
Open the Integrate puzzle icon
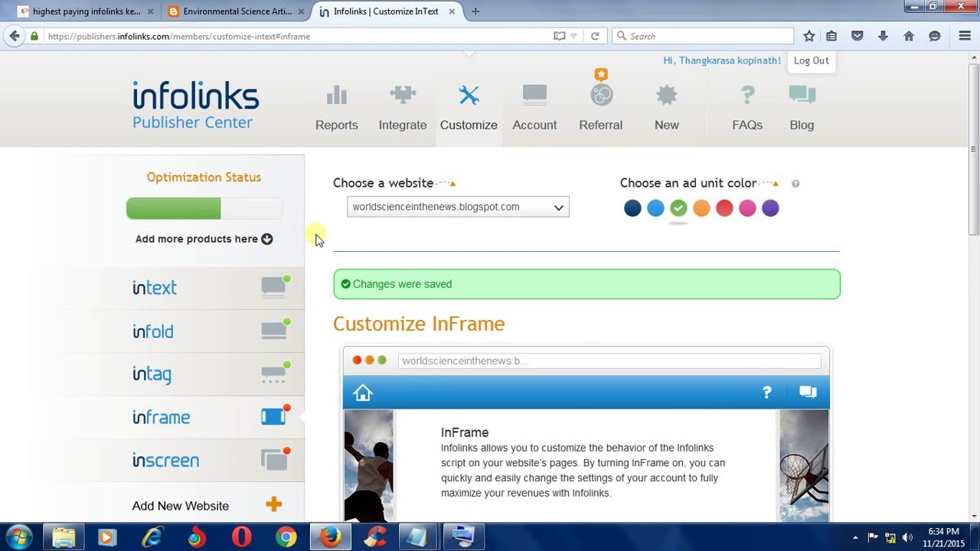pos(403,95)
